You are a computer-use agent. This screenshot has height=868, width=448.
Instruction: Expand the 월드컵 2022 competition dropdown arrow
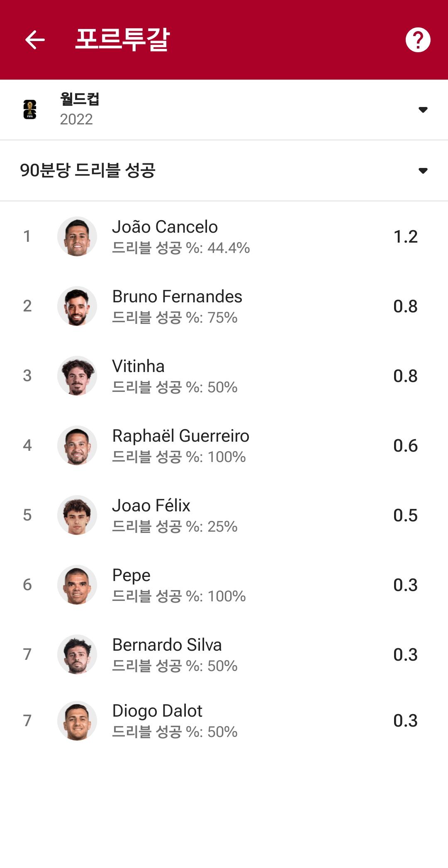coord(423,110)
